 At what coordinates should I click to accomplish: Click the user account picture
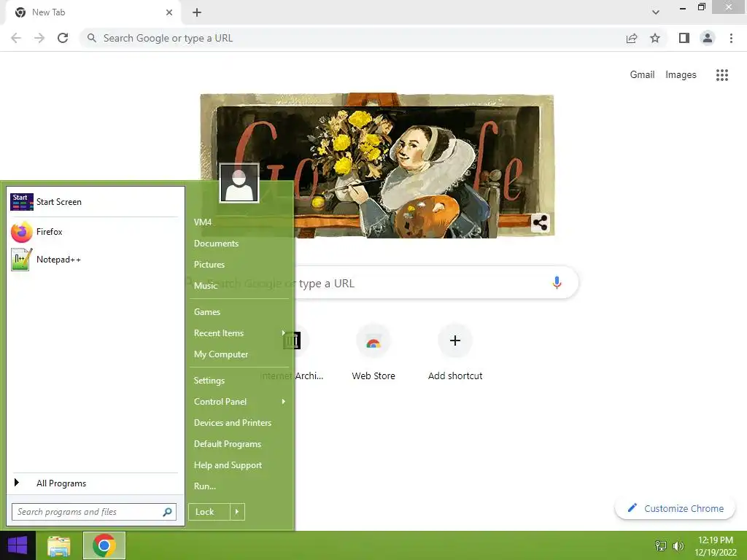[239, 183]
